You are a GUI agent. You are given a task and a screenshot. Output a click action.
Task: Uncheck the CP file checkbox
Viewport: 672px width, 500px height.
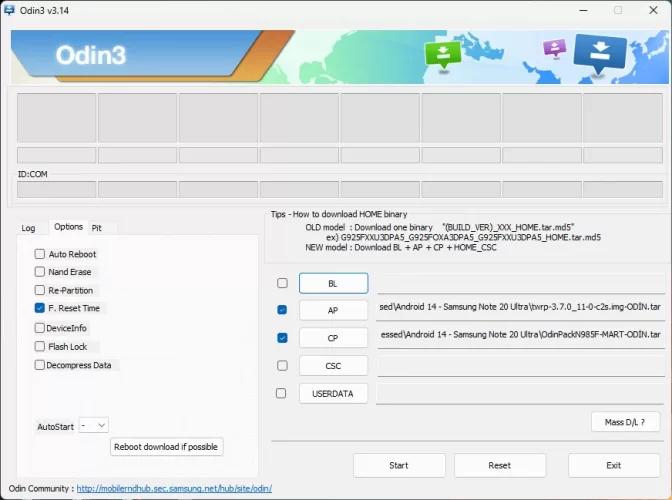click(x=282, y=338)
